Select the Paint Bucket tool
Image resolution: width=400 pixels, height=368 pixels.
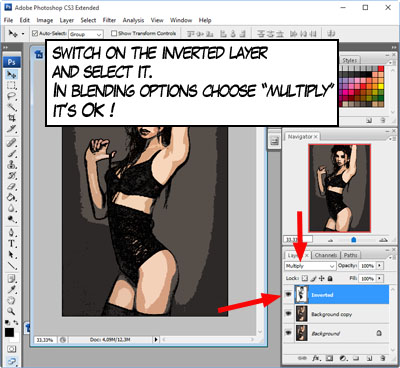[12, 197]
